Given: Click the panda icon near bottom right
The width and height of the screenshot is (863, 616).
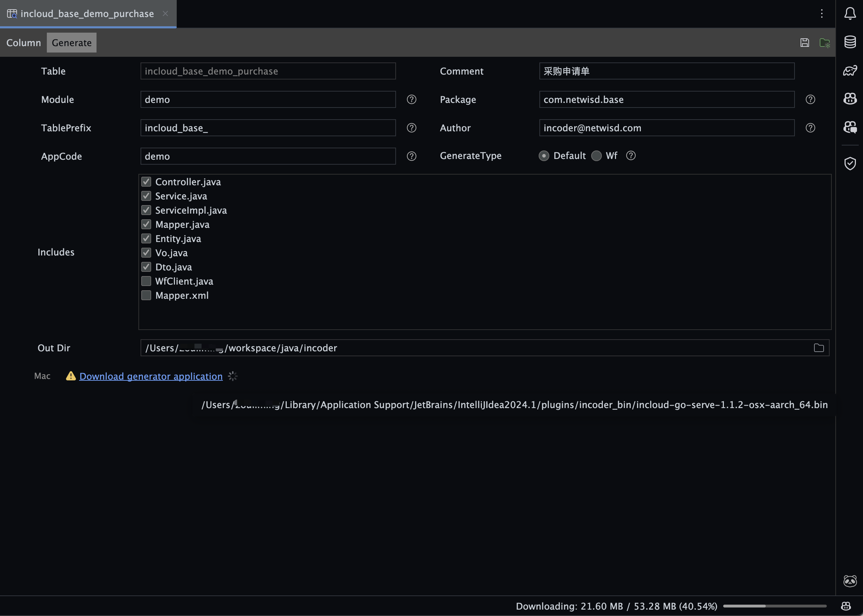Looking at the screenshot, I should click(850, 581).
